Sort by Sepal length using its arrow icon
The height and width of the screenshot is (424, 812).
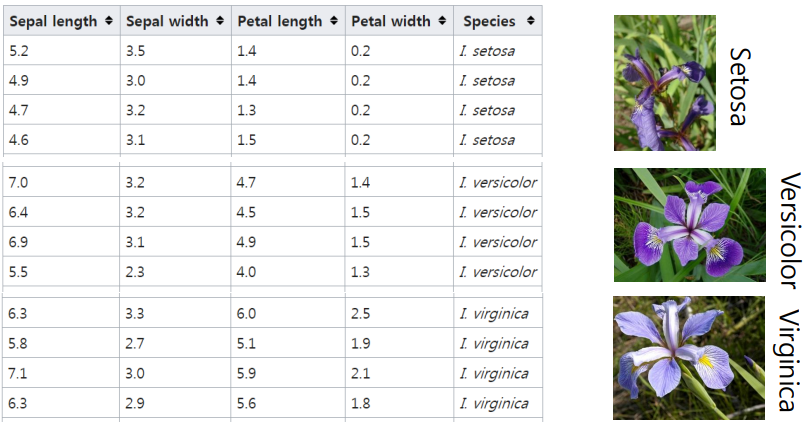tap(108, 21)
